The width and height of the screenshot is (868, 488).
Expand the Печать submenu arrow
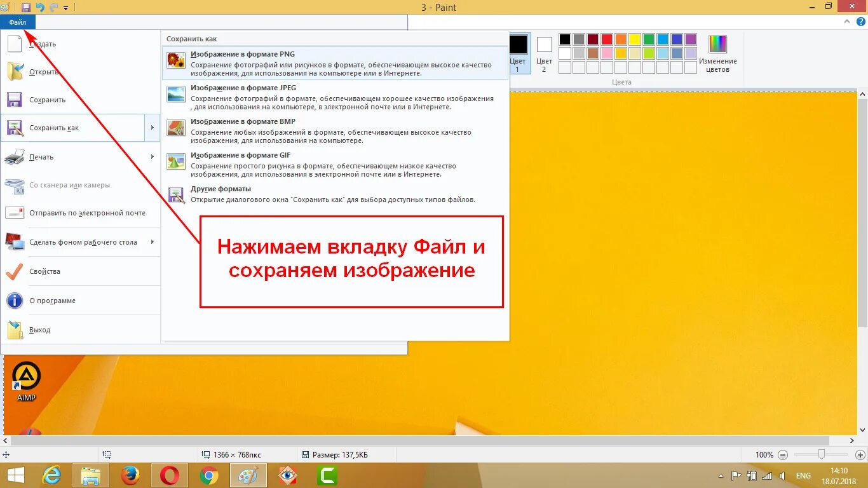[x=153, y=157]
